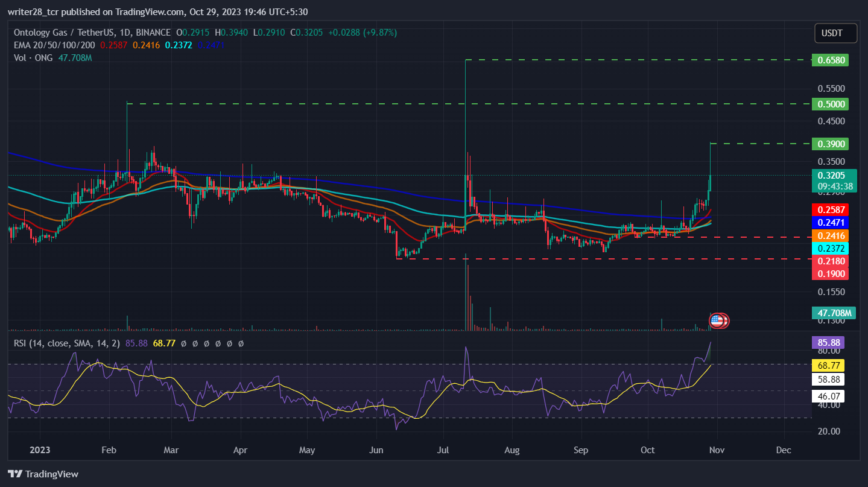Click the red 0.2587 price axis label
Screen dimensions: 868x487
click(x=830, y=209)
